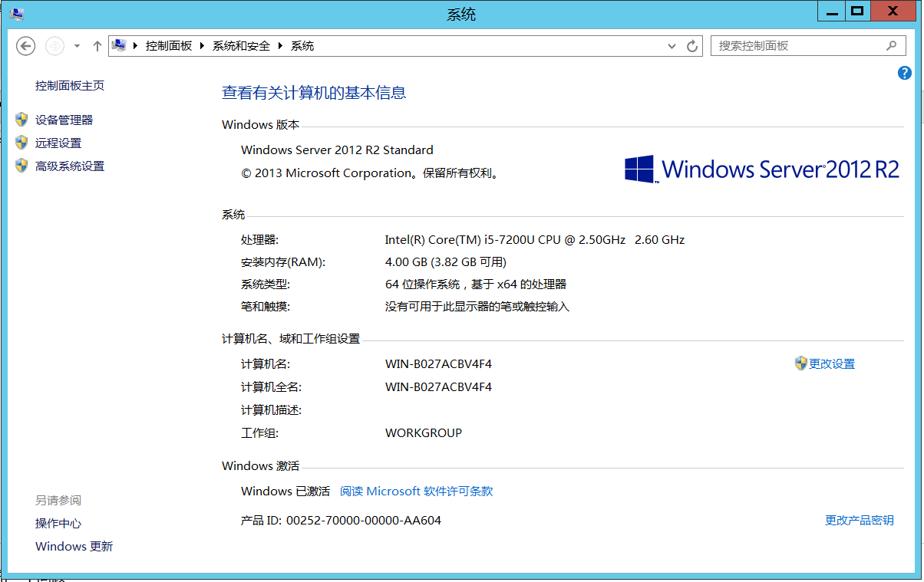This screenshot has height=582, width=924.
Task: Click Intel Core i5-7200U processor value
Action: click(535, 240)
